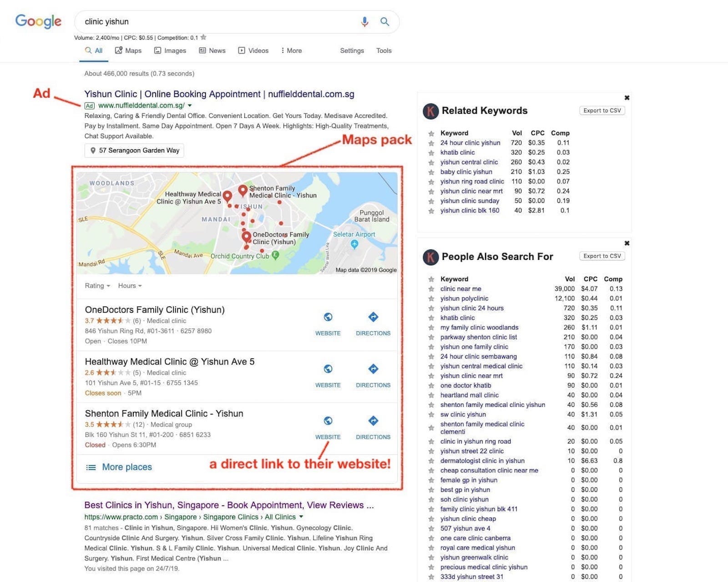Screen dimensions: 728x582
Task: Click the Keywords Everywhere logo in Related Keywords
Action: pos(430,111)
